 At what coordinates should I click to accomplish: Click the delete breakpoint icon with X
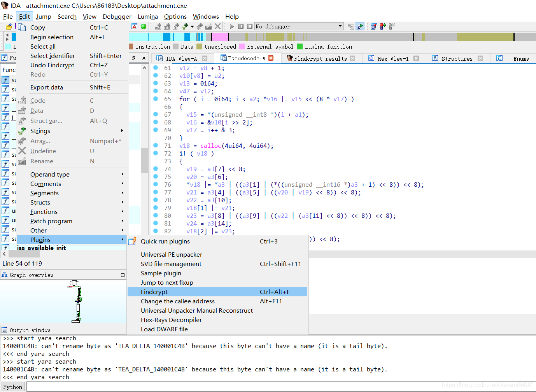392,26
